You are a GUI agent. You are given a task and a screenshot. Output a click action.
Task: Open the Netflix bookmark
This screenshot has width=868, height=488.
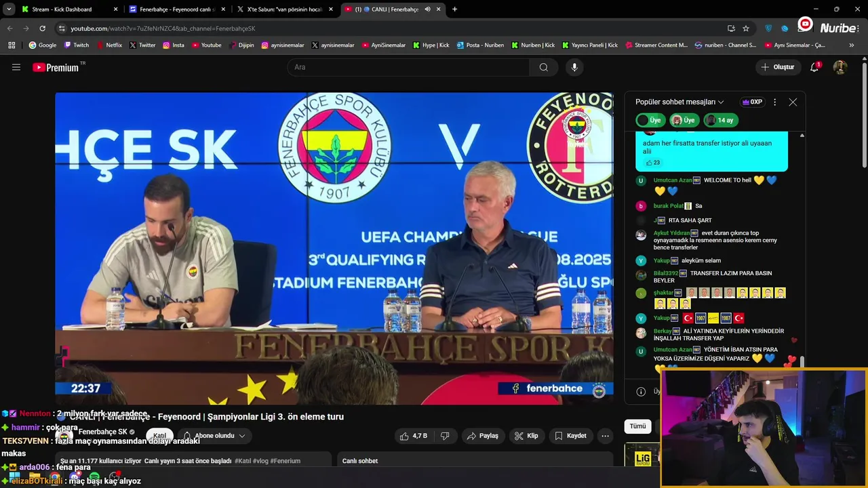109,45
